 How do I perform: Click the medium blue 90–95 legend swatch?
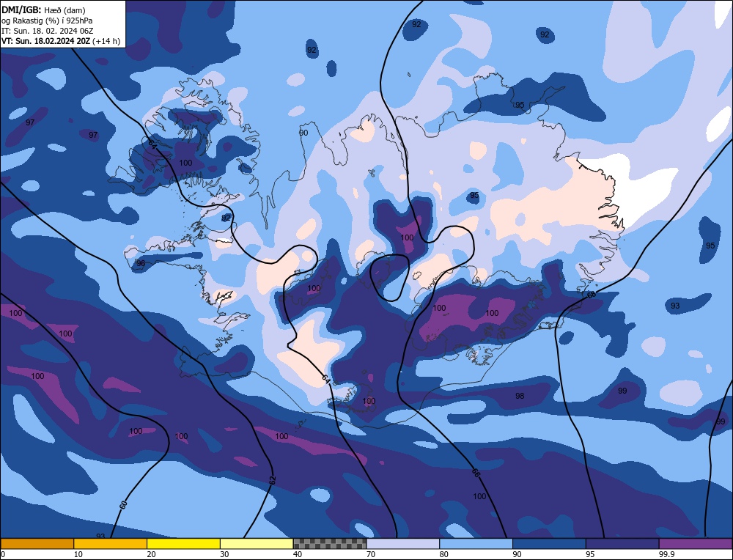coord(549,543)
